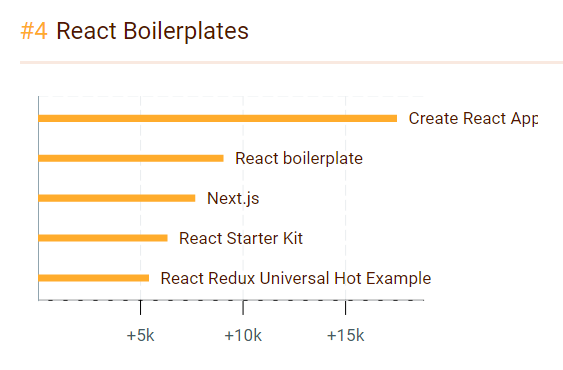Click the Next.js label text

click(x=233, y=198)
